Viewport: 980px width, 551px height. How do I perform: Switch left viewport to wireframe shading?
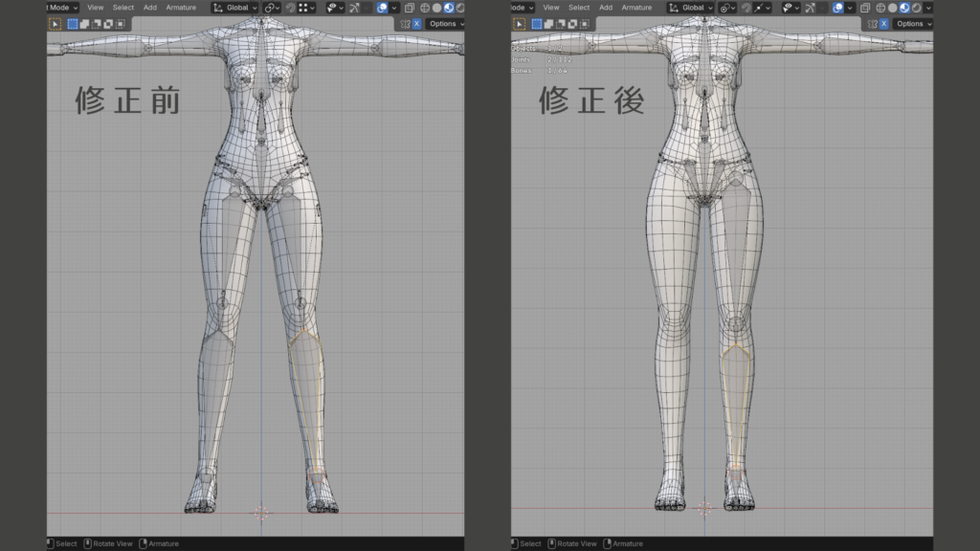[424, 8]
